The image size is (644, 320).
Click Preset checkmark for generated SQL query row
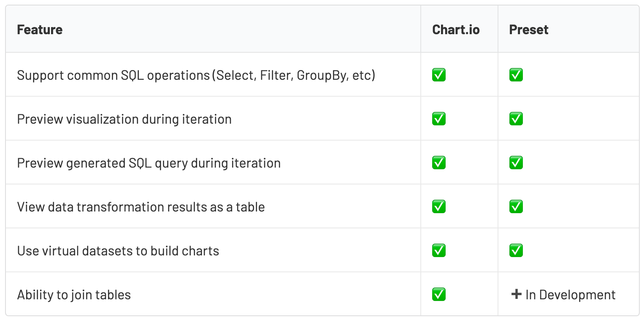516,163
